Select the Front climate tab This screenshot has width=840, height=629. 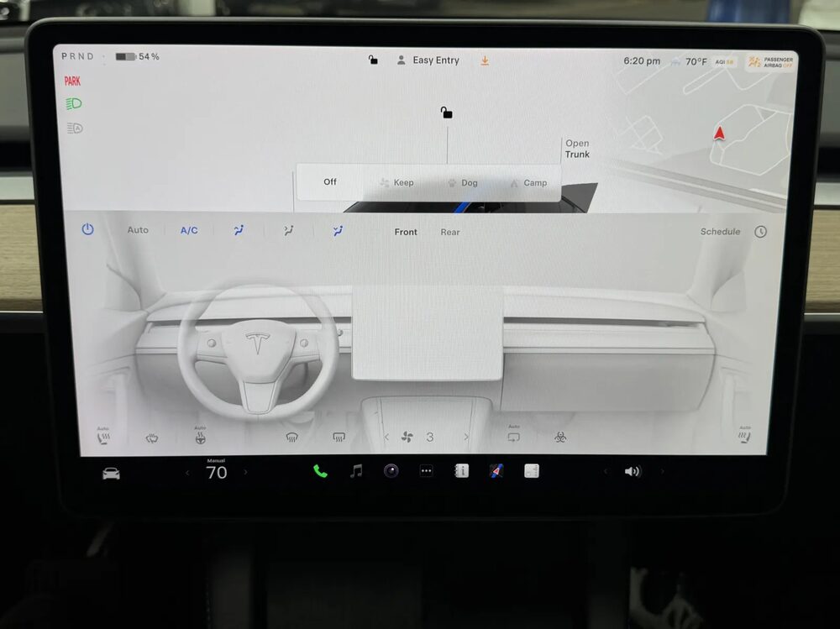(x=406, y=232)
